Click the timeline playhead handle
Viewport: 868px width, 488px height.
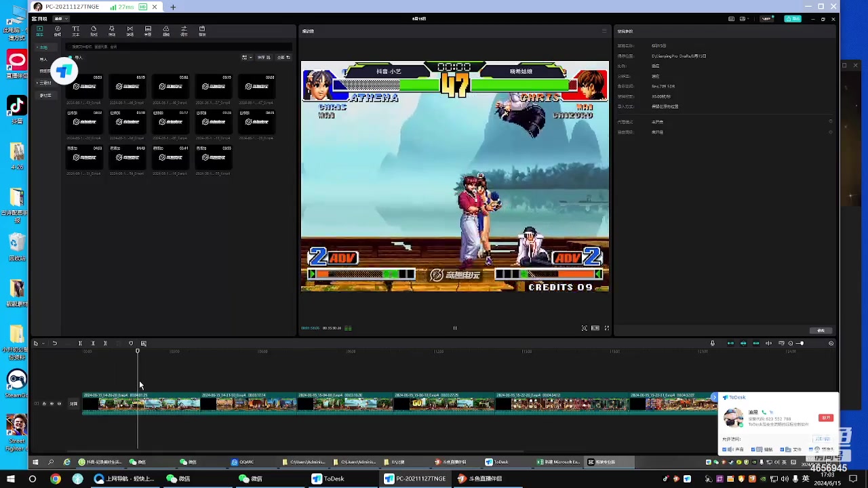click(137, 351)
